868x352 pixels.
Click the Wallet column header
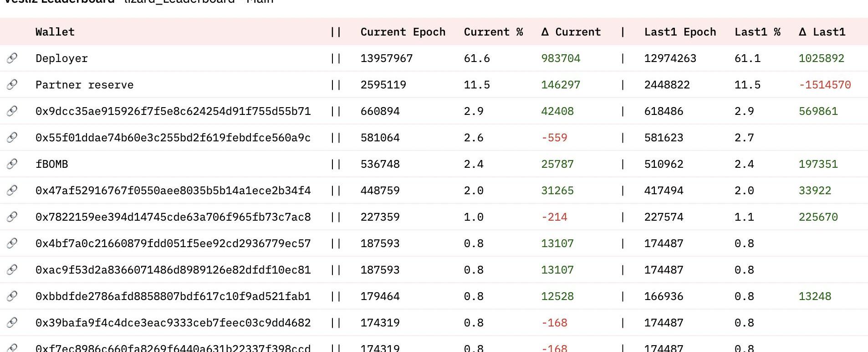[x=55, y=32]
